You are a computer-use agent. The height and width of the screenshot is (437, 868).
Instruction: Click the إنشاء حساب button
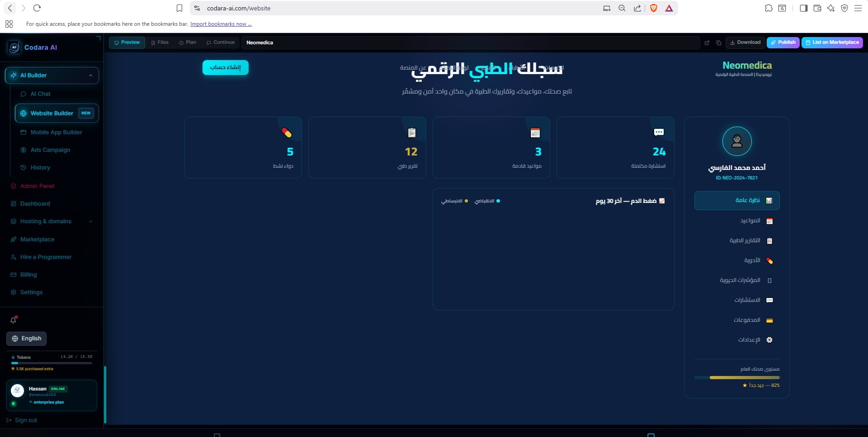pyautogui.click(x=225, y=67)
